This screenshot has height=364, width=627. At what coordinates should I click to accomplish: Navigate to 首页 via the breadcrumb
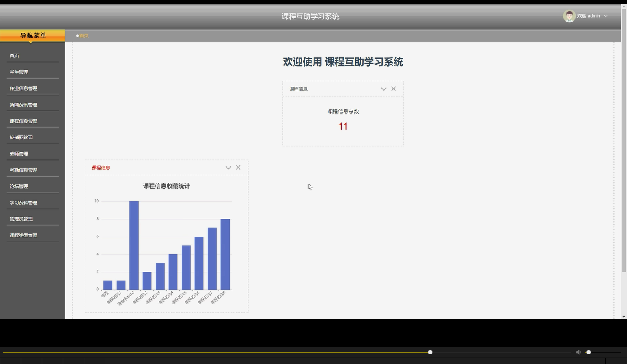(x=84, y=36)
